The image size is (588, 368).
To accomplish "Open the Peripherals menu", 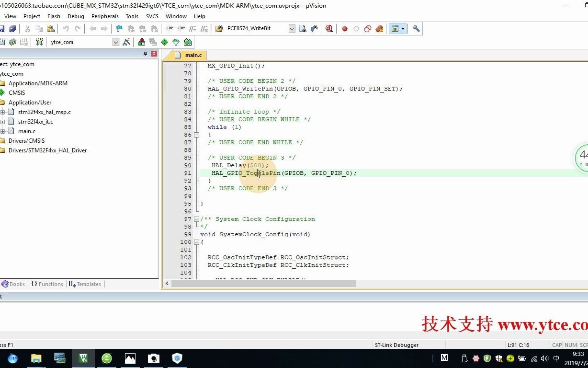I will click(x=105, y=16).
